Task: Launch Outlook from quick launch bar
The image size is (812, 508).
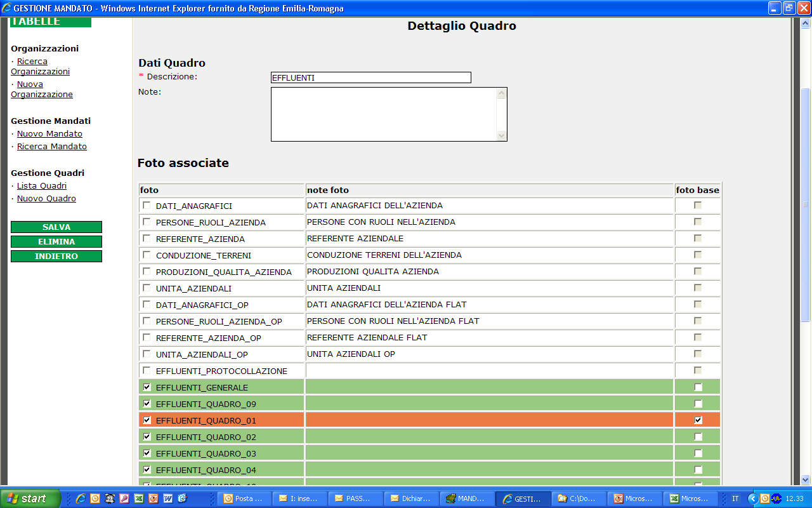Action: [95, 498]
